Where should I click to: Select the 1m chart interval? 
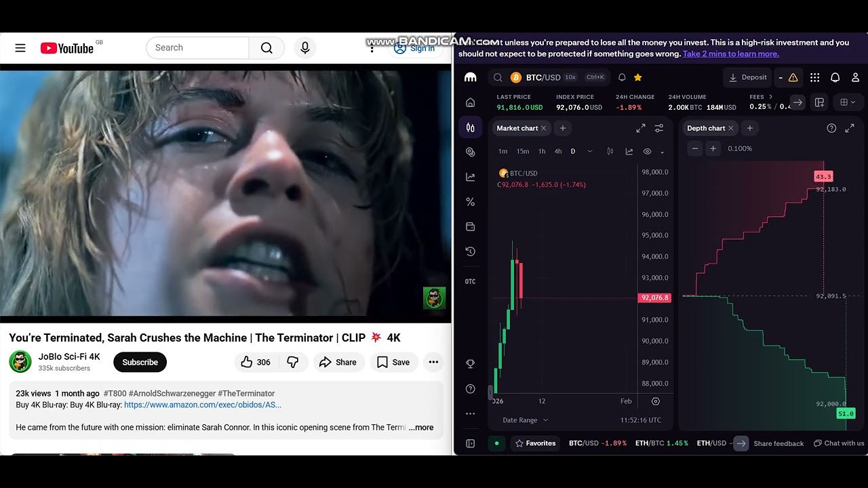pos(502,151)
